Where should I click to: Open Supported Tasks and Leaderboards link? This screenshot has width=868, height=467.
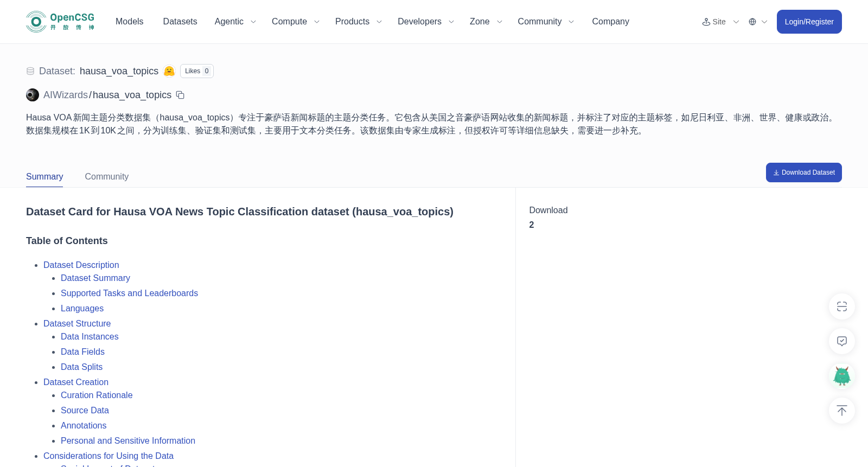pyautogui.click(x=129, y=293)
